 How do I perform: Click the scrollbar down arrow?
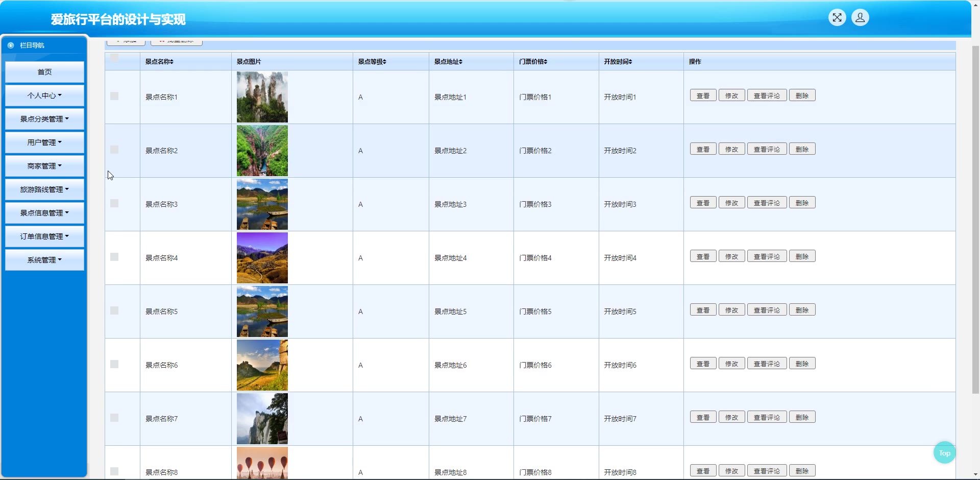(x=975, y=475)
